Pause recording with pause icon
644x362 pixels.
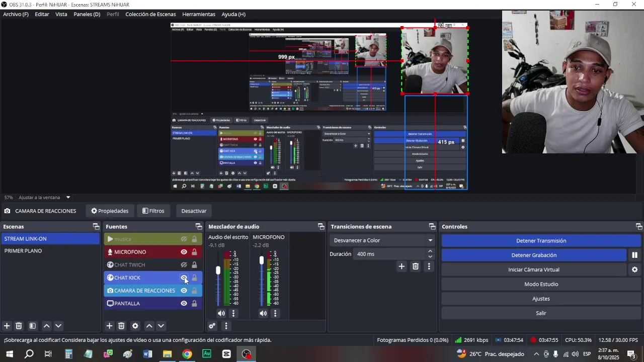[x=635, y=255]
